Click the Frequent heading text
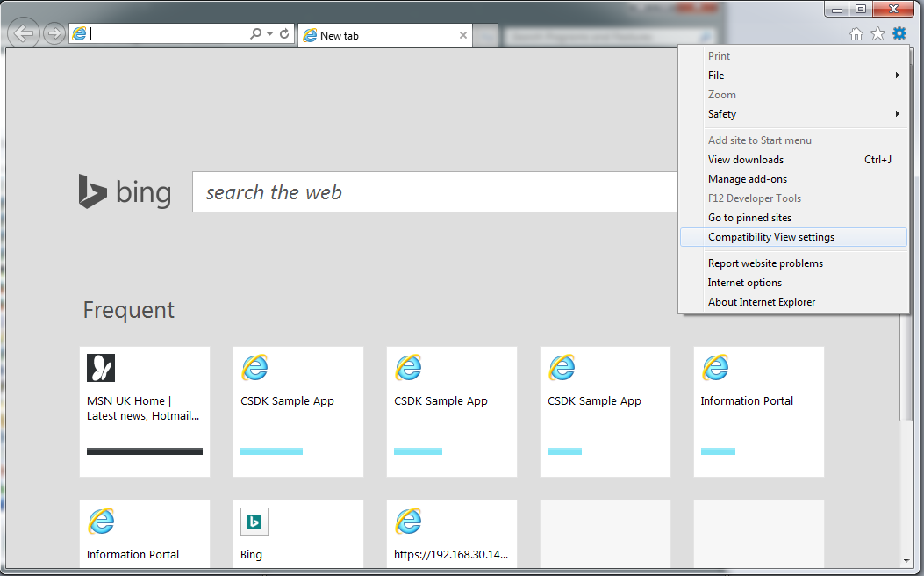 (128, 310)
